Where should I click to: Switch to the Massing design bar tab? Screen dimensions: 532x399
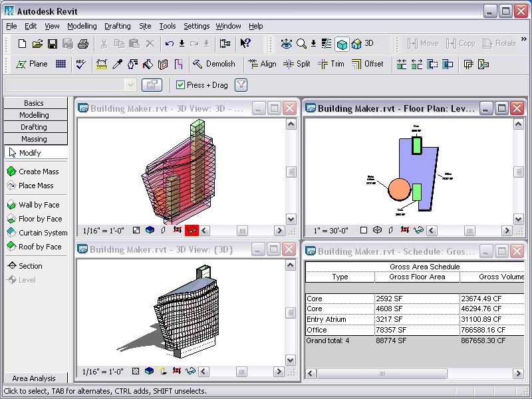(35, 139)
